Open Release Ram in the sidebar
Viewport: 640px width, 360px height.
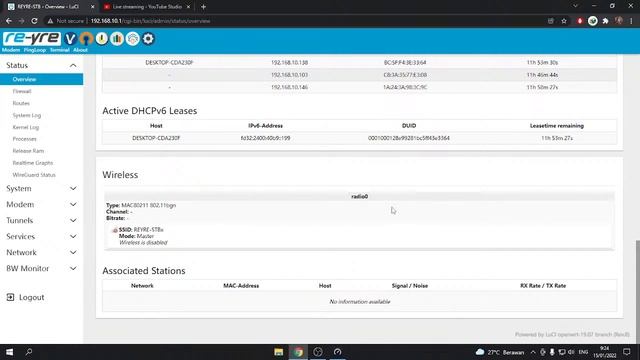tap(28, 151)
